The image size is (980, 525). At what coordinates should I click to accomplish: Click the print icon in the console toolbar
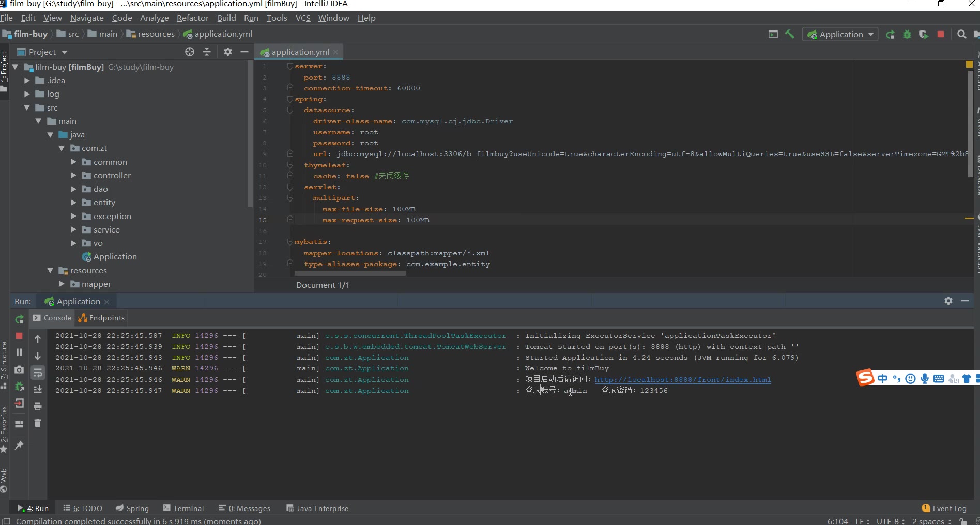[38, 406]
